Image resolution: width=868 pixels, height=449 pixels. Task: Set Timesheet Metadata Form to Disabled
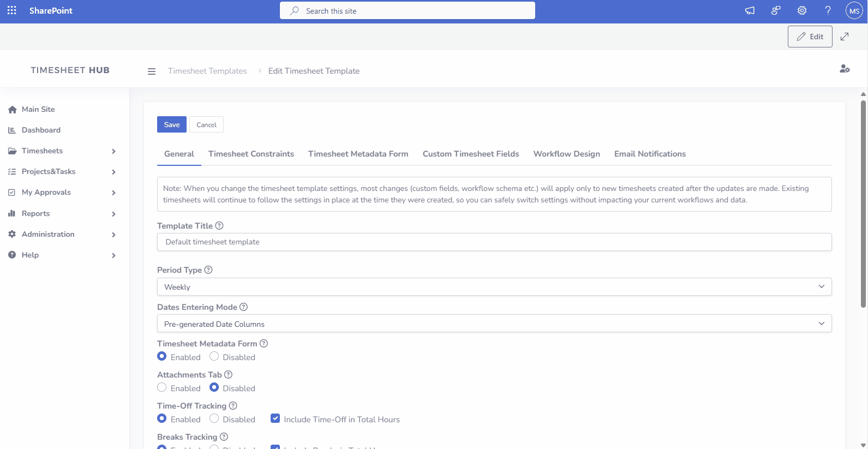coord(214,356)
